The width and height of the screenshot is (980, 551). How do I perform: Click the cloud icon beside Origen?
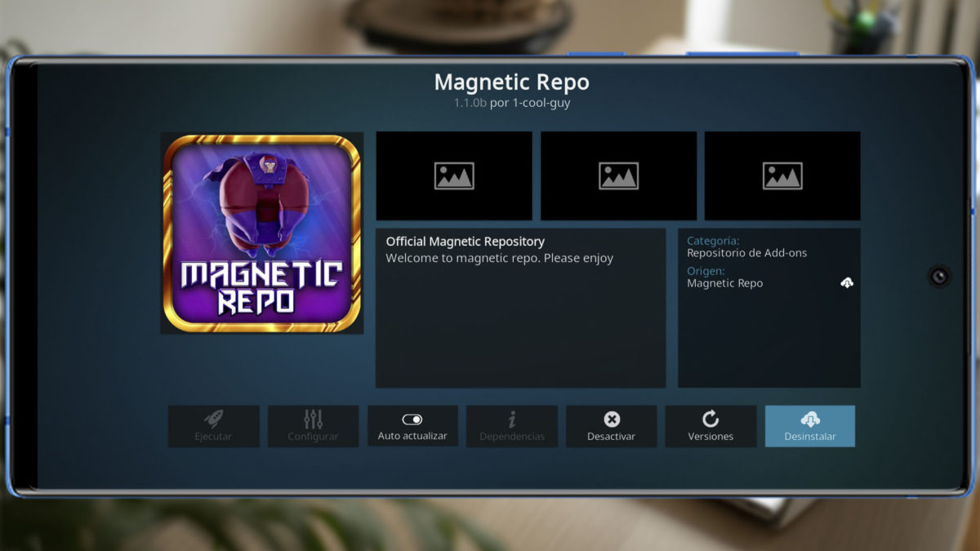[847, 283]
